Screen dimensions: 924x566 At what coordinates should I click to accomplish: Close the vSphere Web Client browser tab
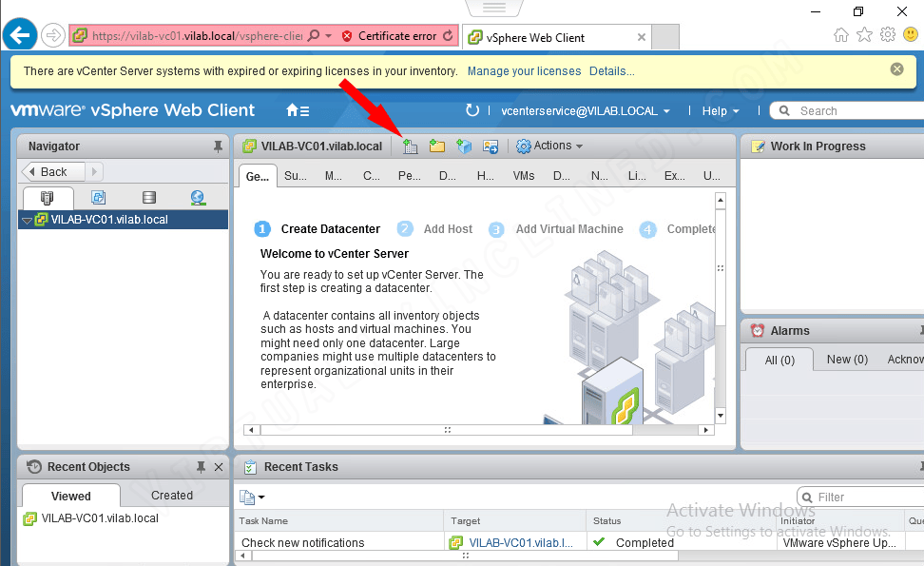[641, 37]
